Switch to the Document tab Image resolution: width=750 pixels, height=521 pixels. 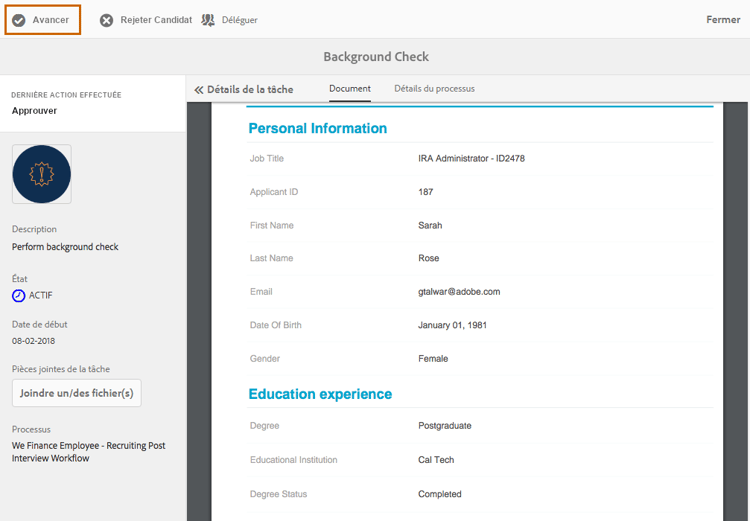(350, 89)
